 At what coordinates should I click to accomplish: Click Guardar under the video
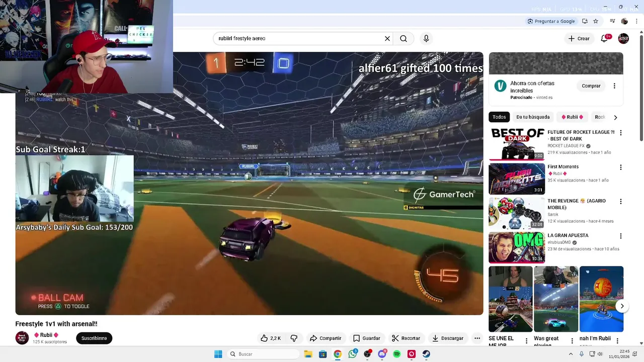coord(366,338)
